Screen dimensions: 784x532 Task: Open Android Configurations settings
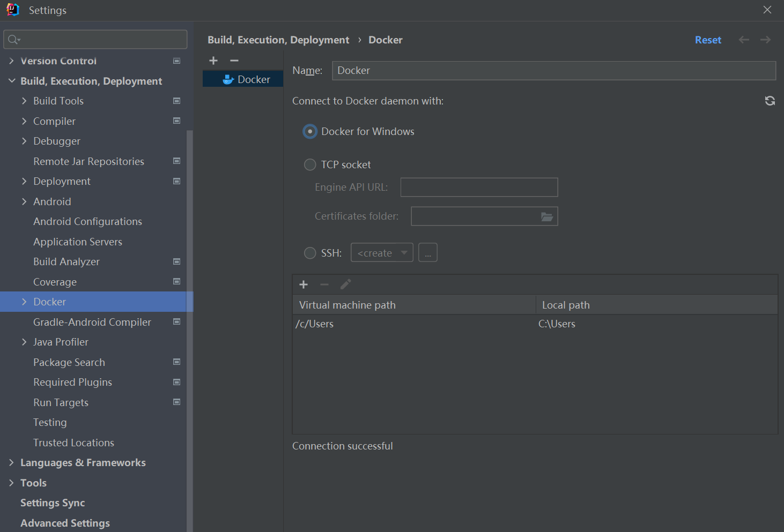(87, 221)
